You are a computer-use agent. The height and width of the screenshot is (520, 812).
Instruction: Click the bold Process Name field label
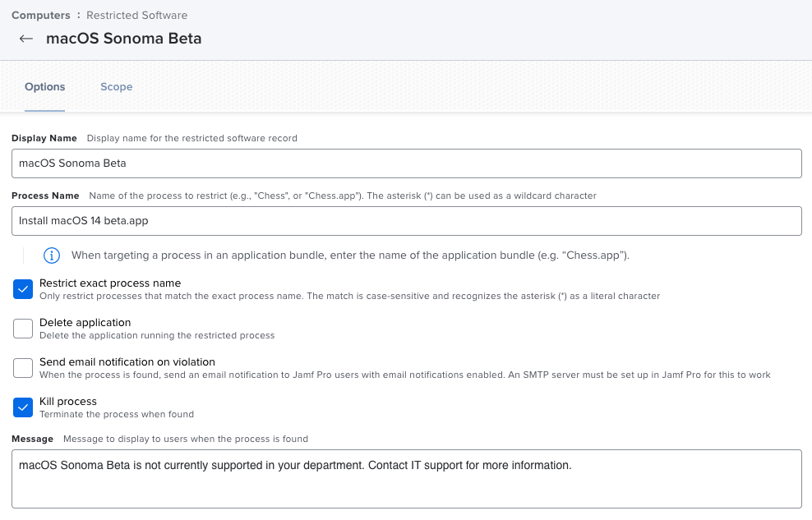tap(45, 196)
